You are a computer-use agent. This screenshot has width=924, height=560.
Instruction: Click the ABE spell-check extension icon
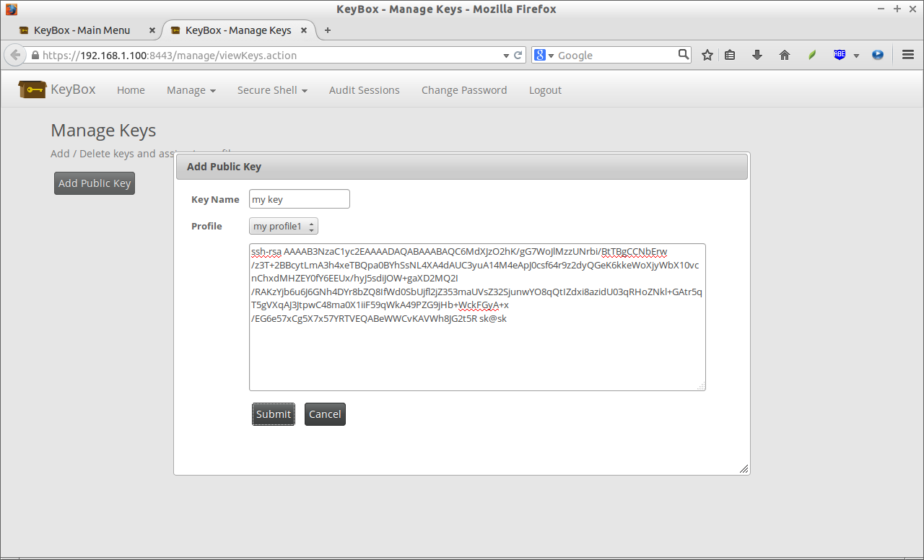click(x=840, y=55)
